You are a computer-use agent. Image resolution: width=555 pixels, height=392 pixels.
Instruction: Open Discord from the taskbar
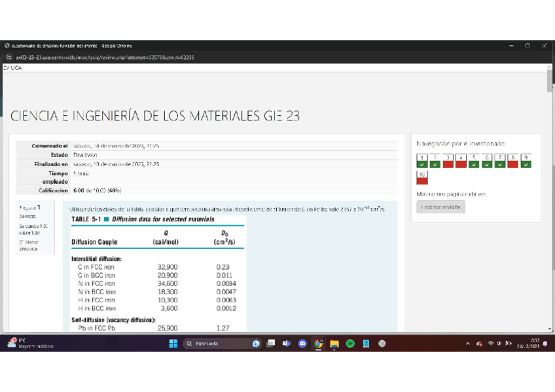tap(302, 344)
